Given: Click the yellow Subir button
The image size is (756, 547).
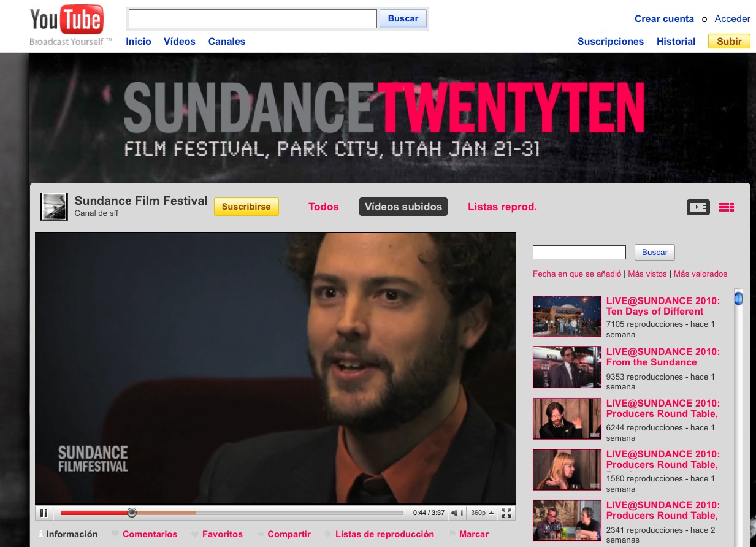Looking at the screenshot, I should click(729, 41).
